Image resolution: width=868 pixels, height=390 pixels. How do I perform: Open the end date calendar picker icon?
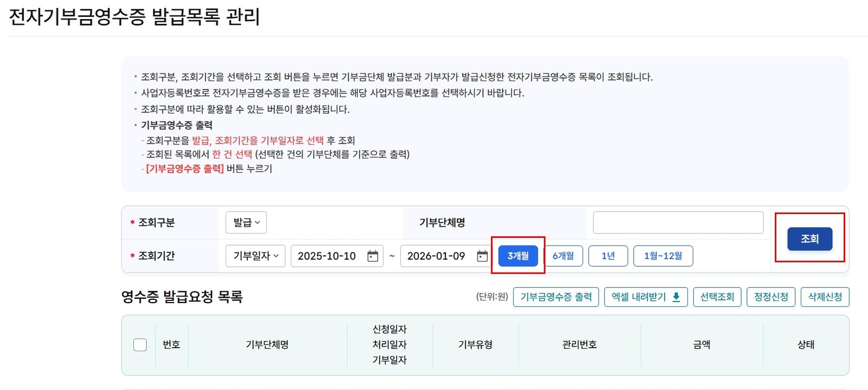pyautogui.click(x=482, y=256)
